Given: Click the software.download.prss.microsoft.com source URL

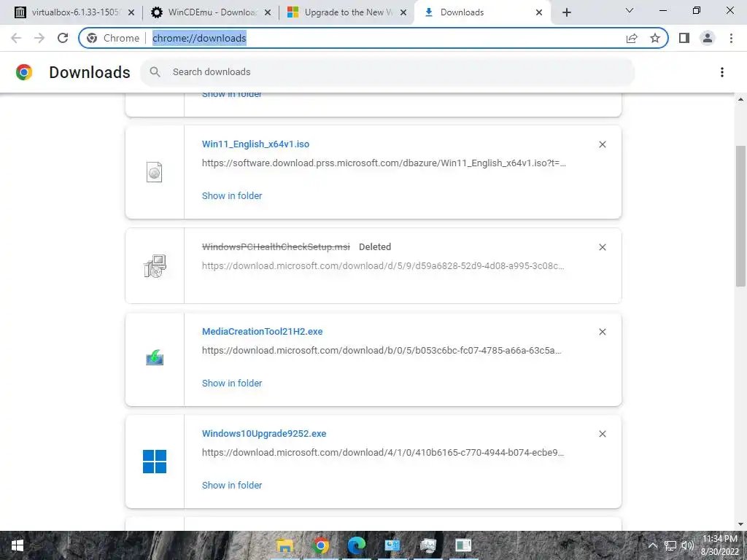Looking at the screenshot, I should (384, 163).
